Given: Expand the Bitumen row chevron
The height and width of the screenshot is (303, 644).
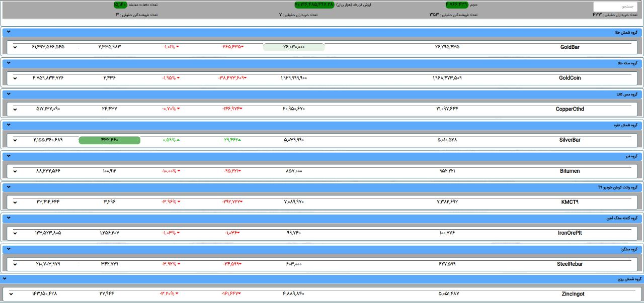Looking at the screenshot, I should click(x=15, y=171).
